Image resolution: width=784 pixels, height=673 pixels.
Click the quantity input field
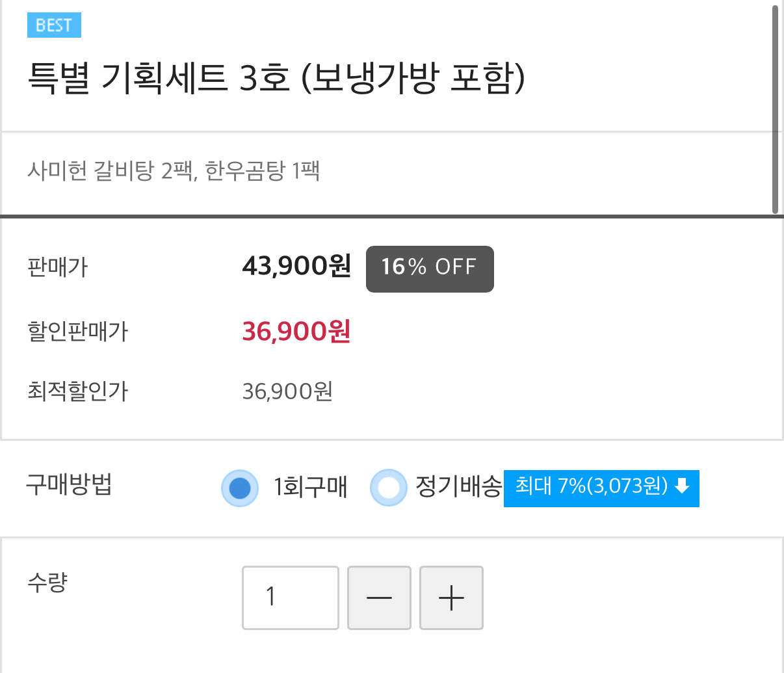(x=291, y=598)
